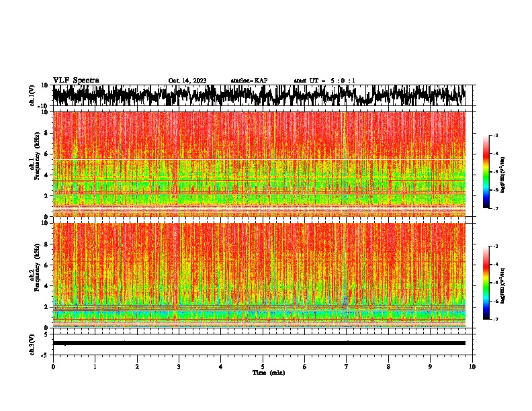Viewport: 532px width, 411px height.
Task: Select the "Oct. 14, 2023" date text
Action: pos(187,81)
